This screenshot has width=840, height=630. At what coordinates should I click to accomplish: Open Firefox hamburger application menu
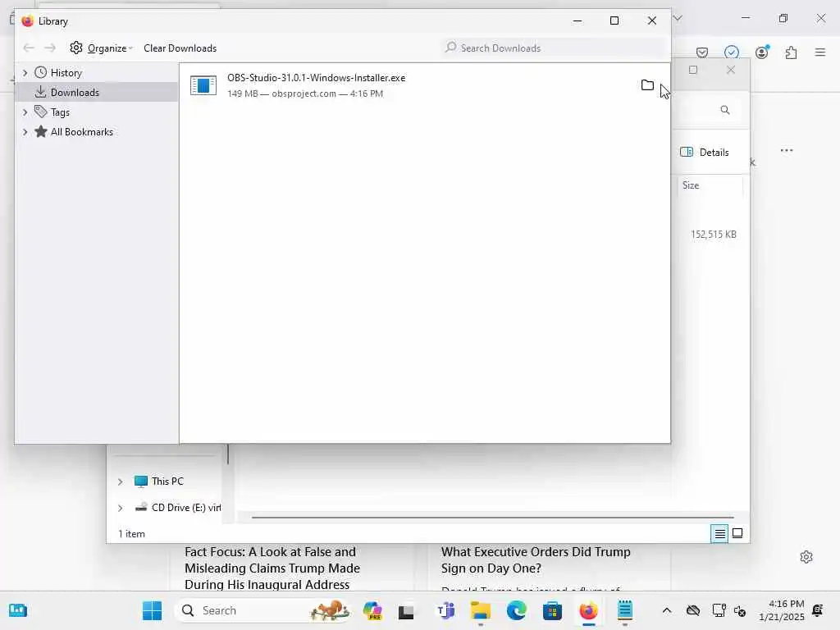(820, 52)
